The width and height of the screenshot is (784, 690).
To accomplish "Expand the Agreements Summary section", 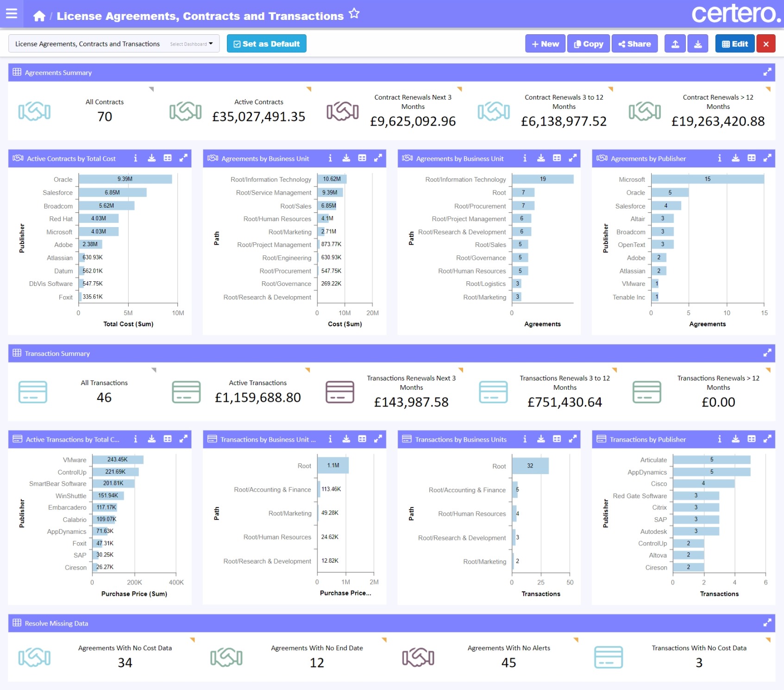I will (x=767, y=72).
